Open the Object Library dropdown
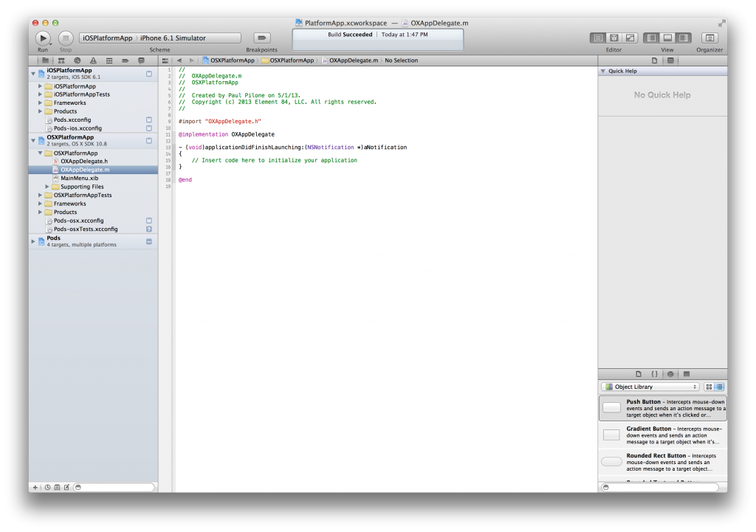This screenshot has height=532, width=756. [x=651, y=387]
